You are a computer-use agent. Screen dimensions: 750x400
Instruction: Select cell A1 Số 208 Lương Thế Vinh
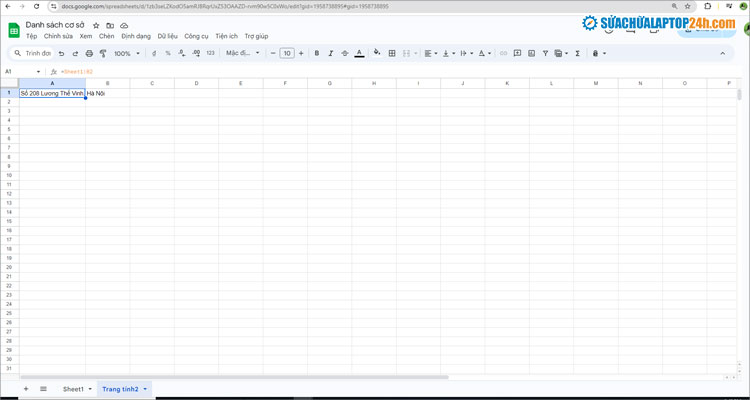tap(52, 93)
